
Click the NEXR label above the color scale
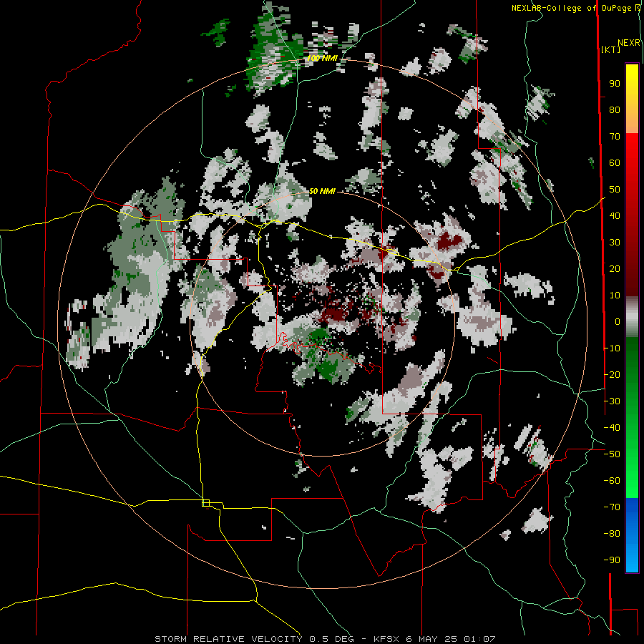[x=629, y=43]
